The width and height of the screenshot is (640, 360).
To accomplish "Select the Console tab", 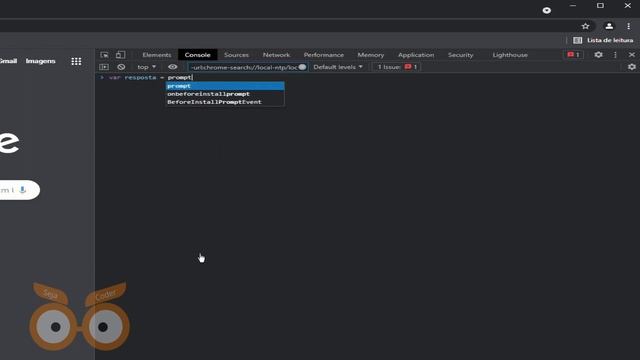I will pyautogui.click(x=198, y=55).
